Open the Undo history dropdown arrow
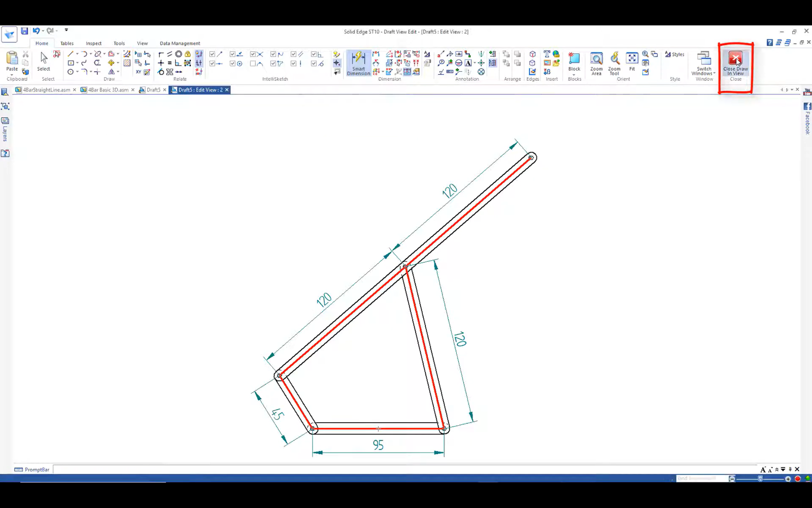812x508 pixels. [x=43, y=31]
